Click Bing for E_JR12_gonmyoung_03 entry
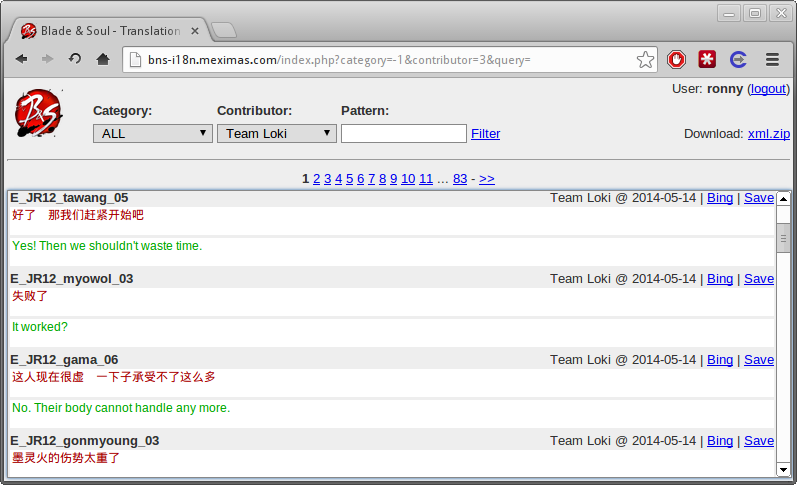Viewport: 797px width, 485px height. [x=720, y=440]
